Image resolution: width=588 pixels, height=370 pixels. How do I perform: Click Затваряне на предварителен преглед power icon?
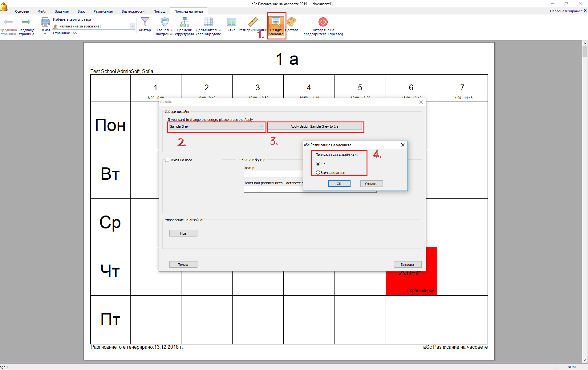point(323,23)
